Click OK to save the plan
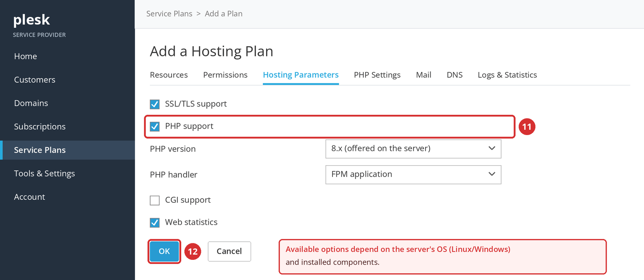Viewport: 644px width, 280px height. tap(164, 251)
